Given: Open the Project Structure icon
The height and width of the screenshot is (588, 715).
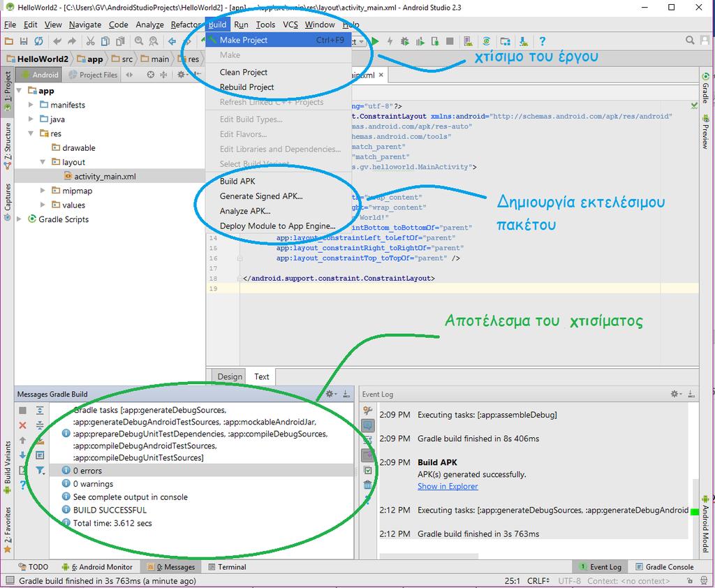Looking at the screenshot, I should click(505, 41).
